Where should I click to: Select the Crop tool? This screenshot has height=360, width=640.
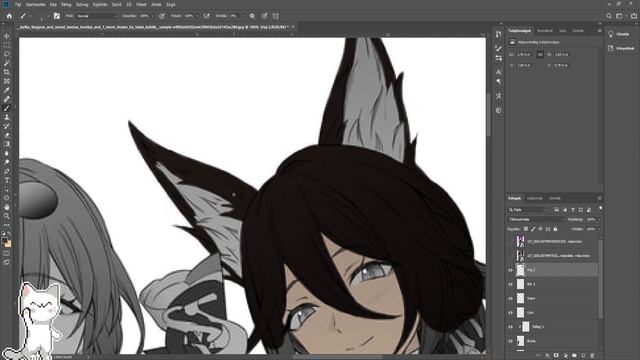coord(7,72)
